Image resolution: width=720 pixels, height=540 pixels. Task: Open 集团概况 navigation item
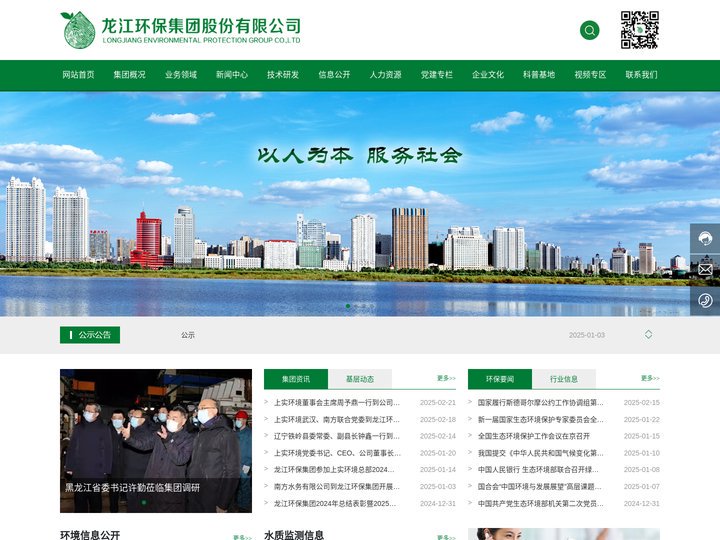click(x=129, y=75)
